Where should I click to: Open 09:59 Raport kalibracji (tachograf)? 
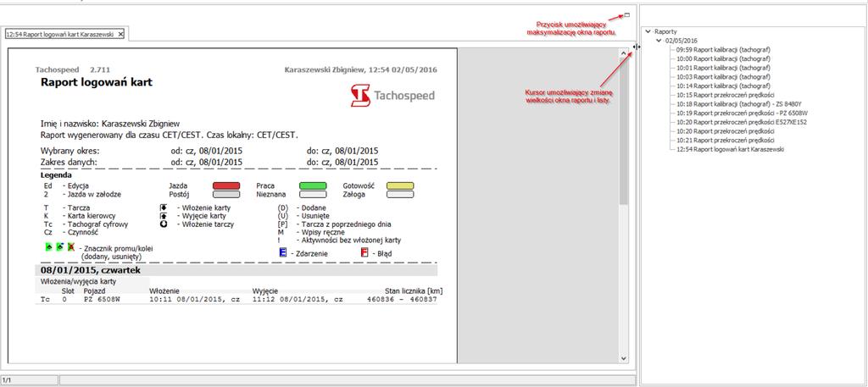723,50
